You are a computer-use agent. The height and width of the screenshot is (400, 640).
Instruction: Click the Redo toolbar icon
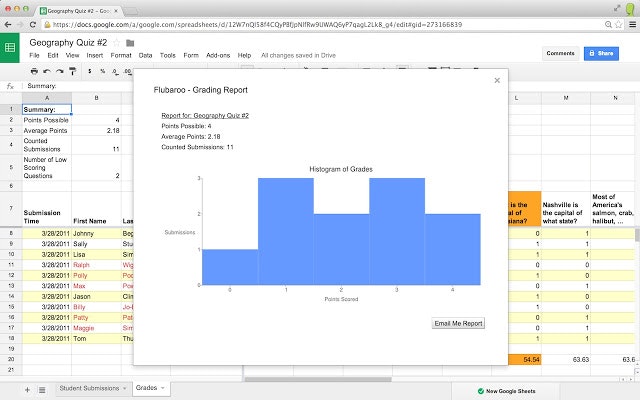60,71
